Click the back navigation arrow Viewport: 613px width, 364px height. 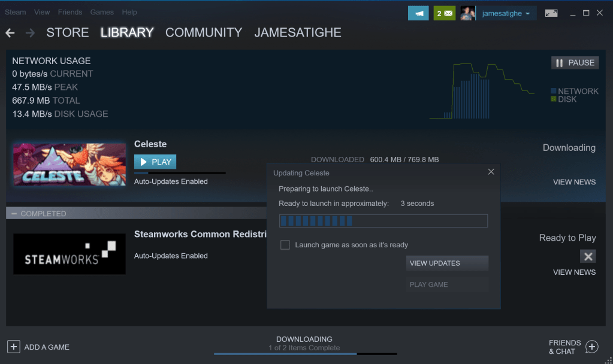pyautogui.click(x=10, y=33)
